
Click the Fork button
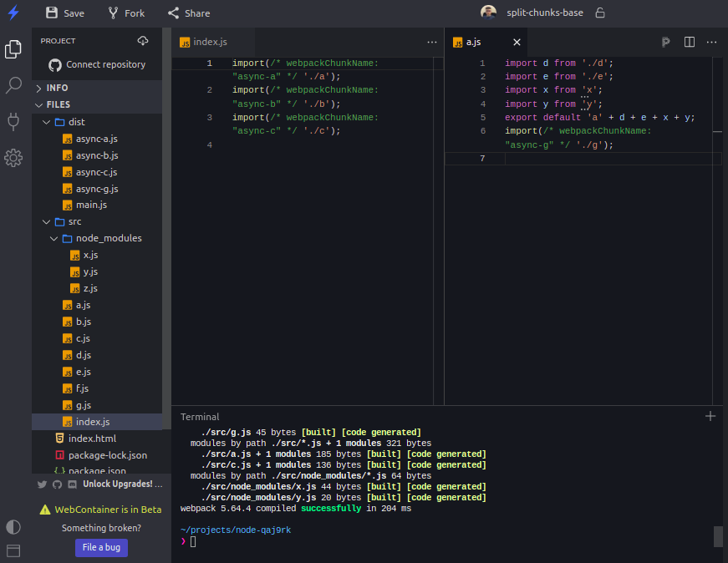126,13
